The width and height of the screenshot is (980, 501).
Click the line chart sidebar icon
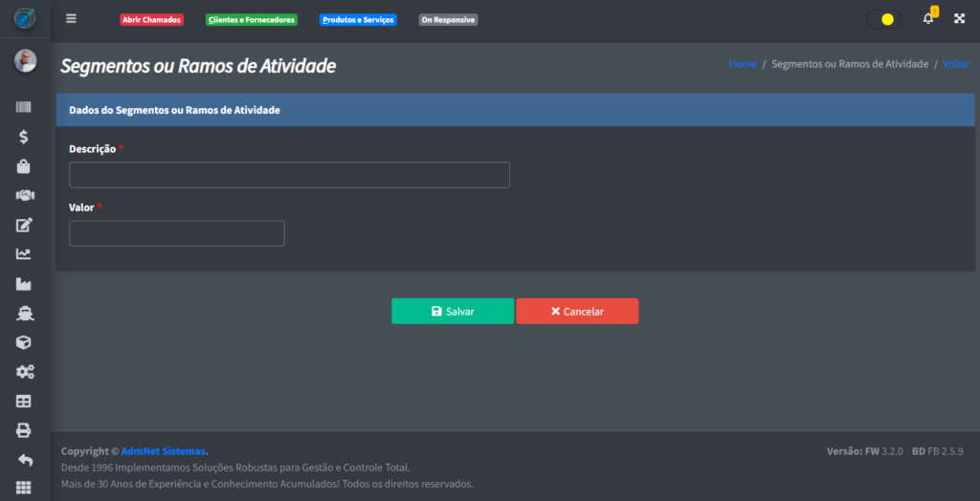pyautogui.click(x=24, y=254)
